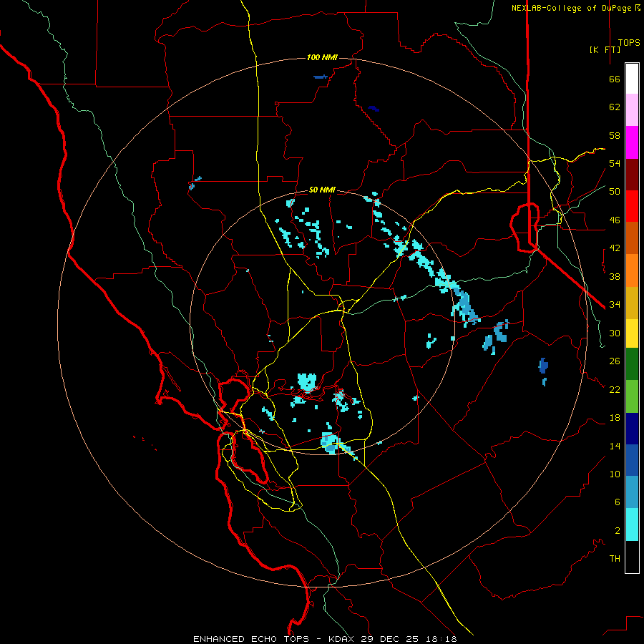This screenshot has height=644, width=644.
Task: Click the "58" scale label
Action: [615, 135]
